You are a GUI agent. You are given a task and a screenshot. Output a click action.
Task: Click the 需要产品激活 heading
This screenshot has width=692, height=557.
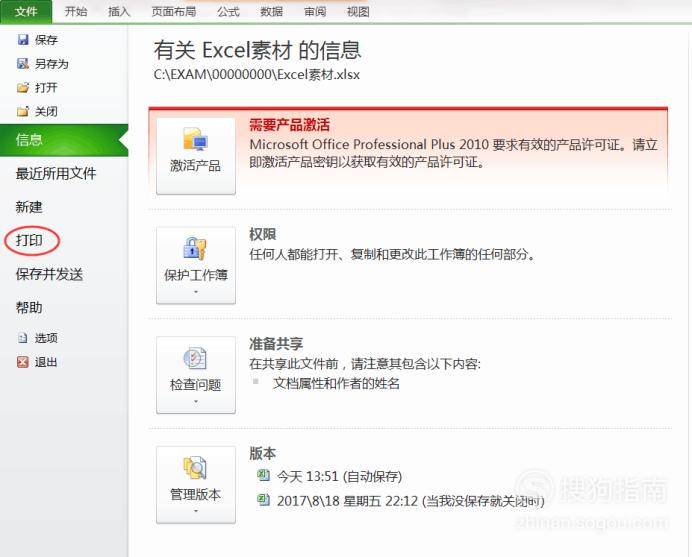(x=289, y=125)
